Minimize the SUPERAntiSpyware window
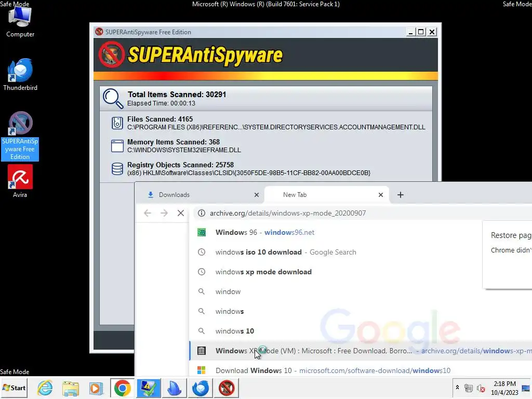The height and width of the screenshot is (399, 532). [410, 32]
